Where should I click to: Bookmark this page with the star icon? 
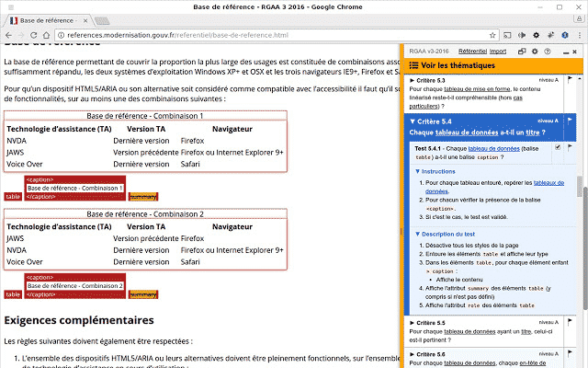click(492, 35)
